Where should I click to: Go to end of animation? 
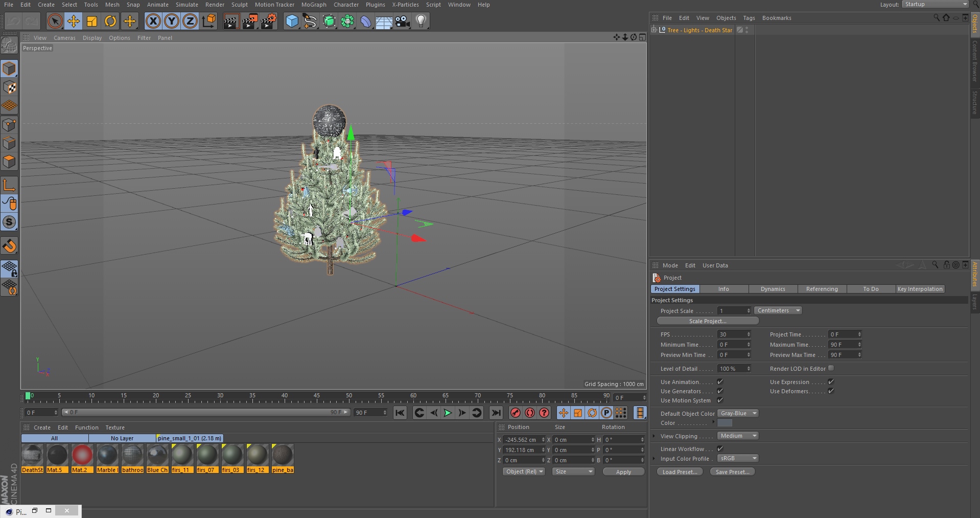click(496, 413)
